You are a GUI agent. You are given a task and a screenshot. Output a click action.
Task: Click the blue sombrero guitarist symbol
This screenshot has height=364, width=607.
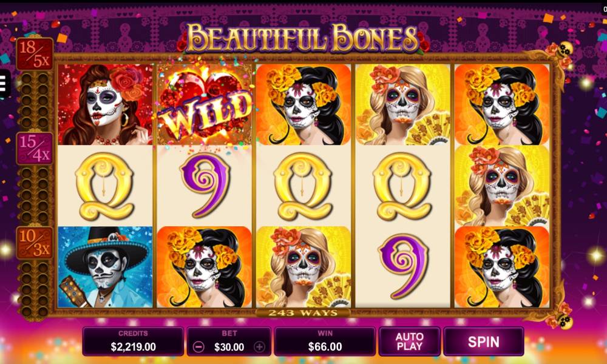tap(105, 267)
